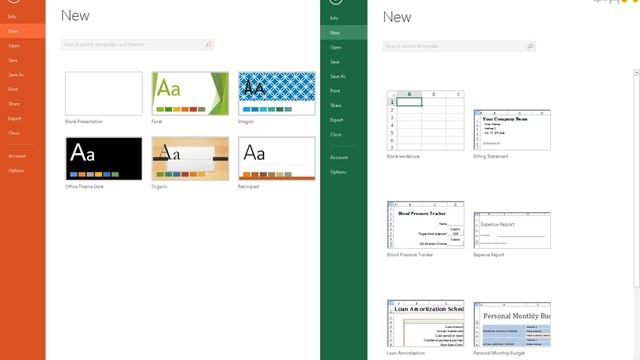The height and width of the screenshot is (360, 640).
Task: Select the Blank Presentation thumbnail
Action: (x=104, y=93)
